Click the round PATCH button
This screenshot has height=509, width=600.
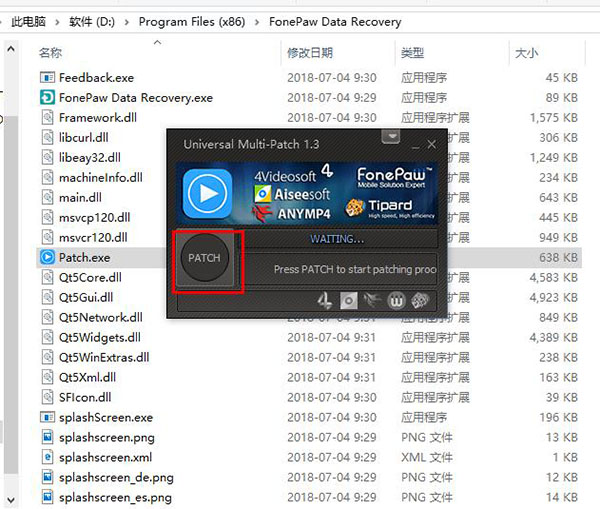point(204,258)
